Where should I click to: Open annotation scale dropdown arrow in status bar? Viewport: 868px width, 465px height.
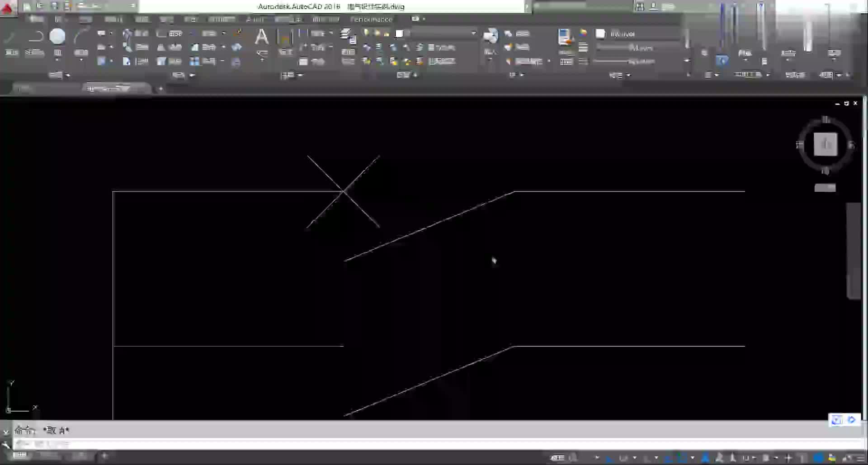pyautogui.click(x=753, y=458)
